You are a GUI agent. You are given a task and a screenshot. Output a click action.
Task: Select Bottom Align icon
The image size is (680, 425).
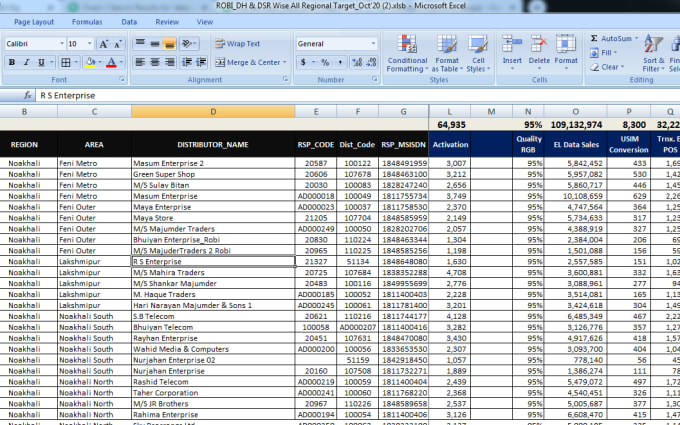click(170, 43)
